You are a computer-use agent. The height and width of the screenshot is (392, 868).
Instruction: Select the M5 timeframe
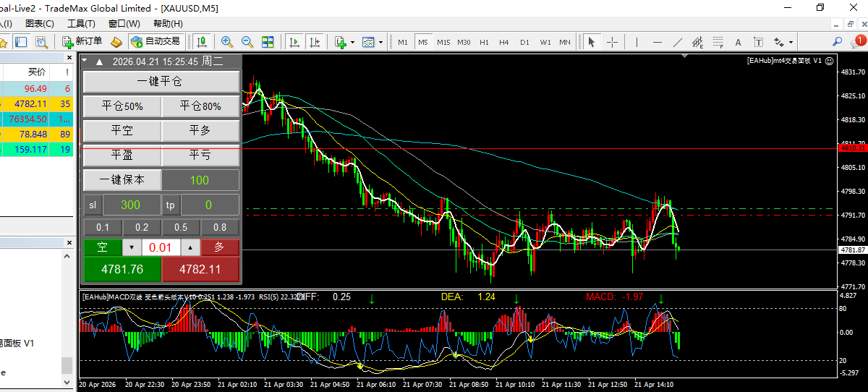coord(423,42)
